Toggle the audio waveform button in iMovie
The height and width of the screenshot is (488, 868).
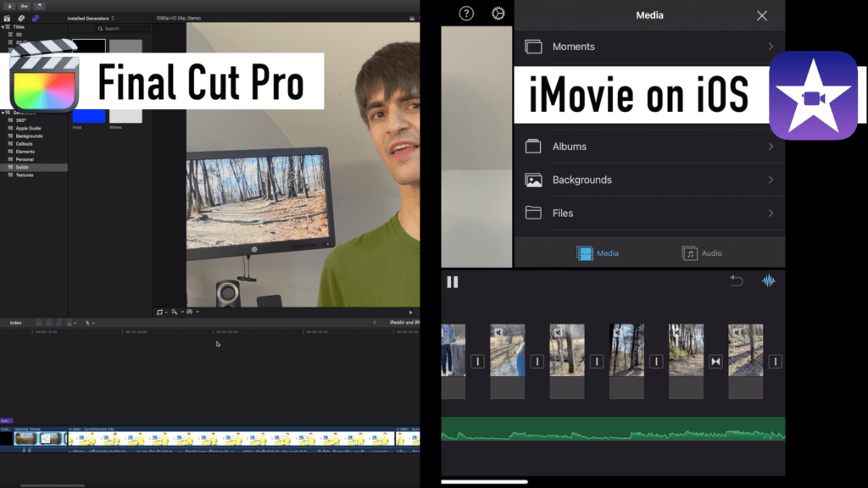tap(768, 281)
